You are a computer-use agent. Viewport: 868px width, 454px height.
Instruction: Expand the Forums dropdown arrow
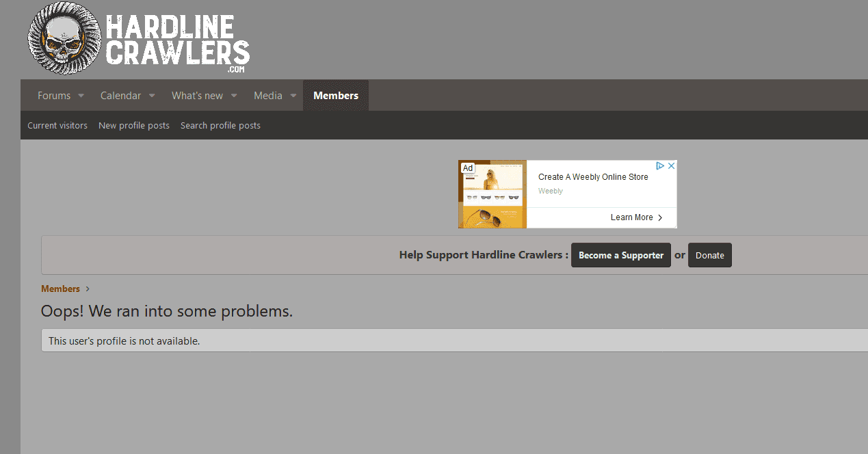[81, 96]
